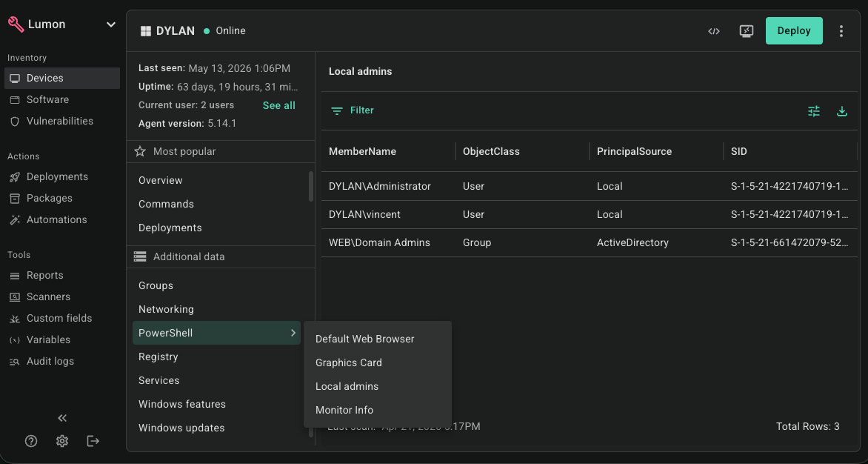The height and width of the screenshot is (464, 868).
Task: Select Networking under Additional data
Action: [166, 310]
